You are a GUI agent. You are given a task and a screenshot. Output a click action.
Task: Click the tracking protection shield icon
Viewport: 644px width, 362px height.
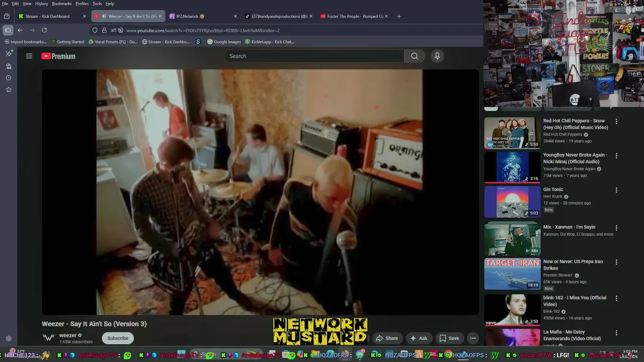click(x=95, y=30)
